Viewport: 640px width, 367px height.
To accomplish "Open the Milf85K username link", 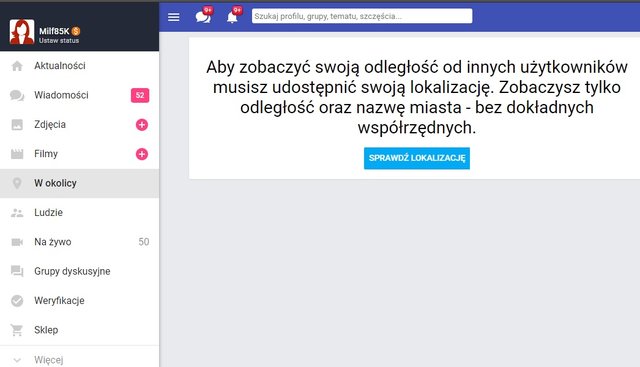I will pos(54,31).
